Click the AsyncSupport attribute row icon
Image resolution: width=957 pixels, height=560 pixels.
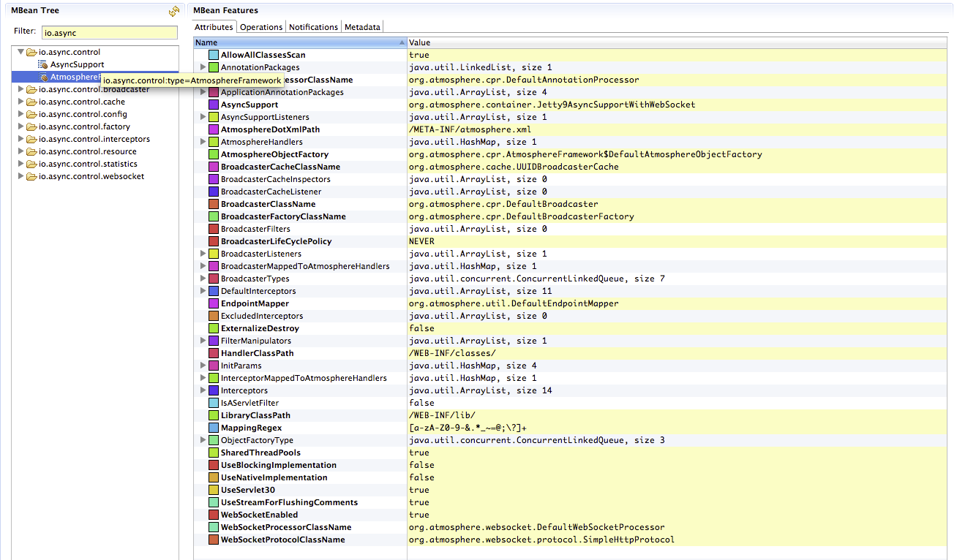(214, 105)
